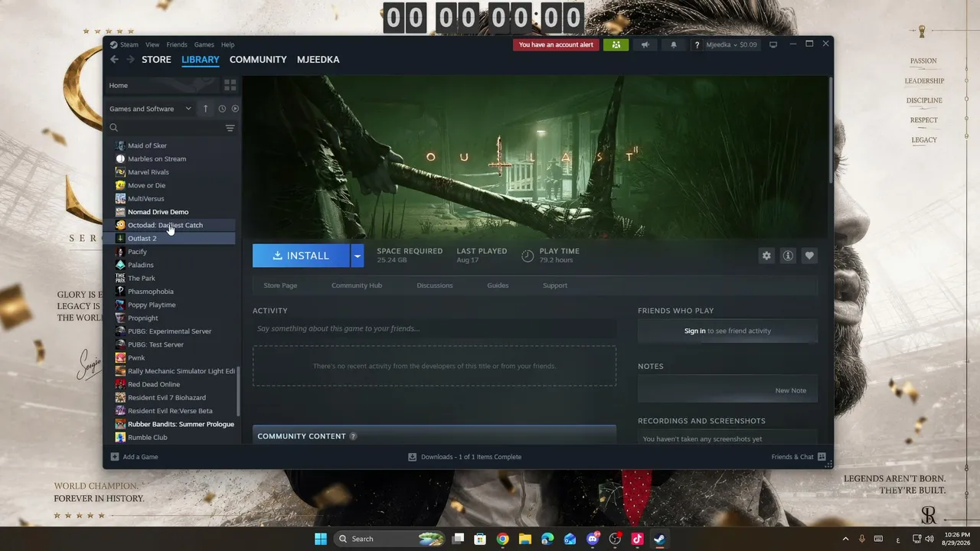
Task: Open Outlast 2 Store Page link
Action: click(x=280, y=285)
